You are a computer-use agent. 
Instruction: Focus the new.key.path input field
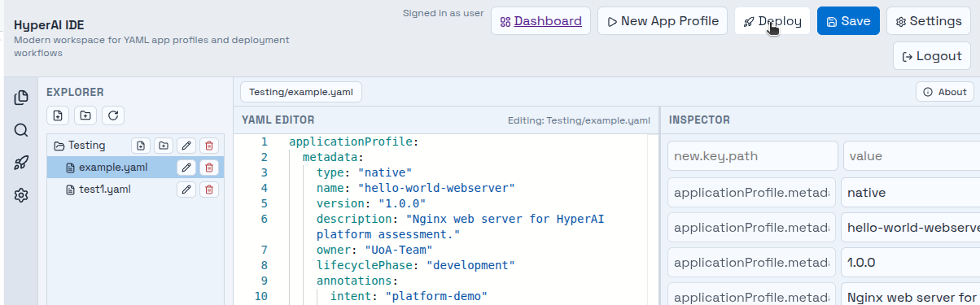click(752, 155)
